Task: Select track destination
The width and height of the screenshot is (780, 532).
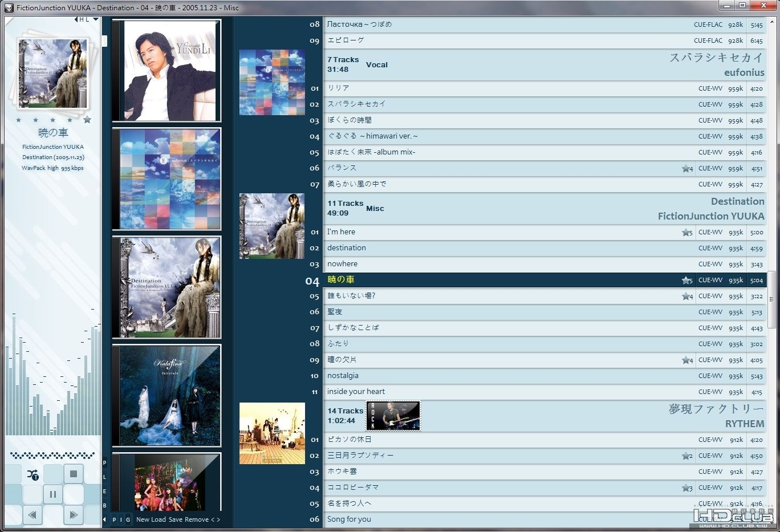Action: click(544, 248)
